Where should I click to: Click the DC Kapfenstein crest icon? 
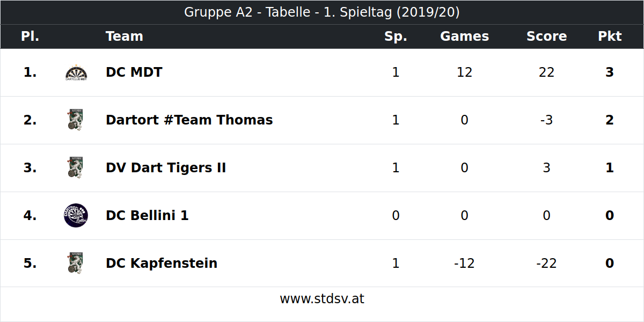(76, 263)
